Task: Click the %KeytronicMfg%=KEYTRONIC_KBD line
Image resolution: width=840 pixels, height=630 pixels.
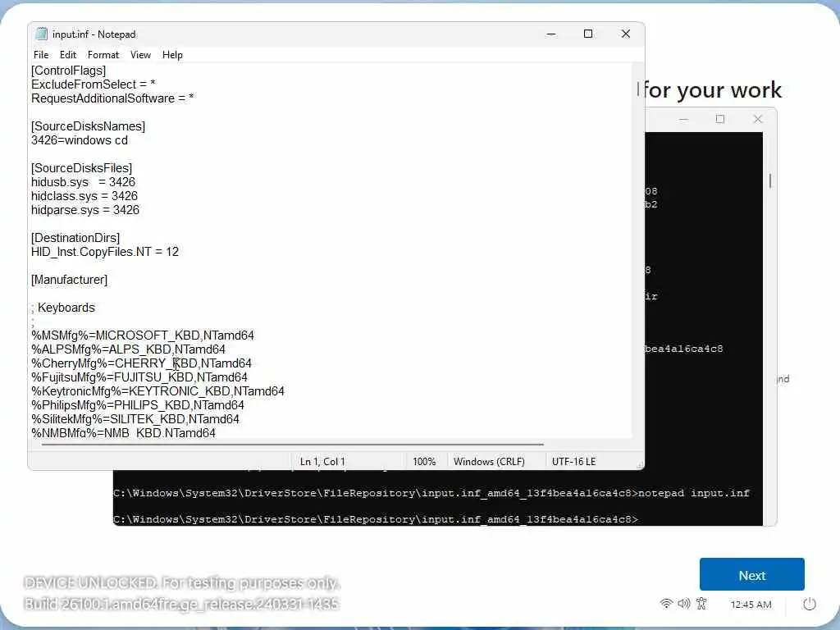Action: 157,391
